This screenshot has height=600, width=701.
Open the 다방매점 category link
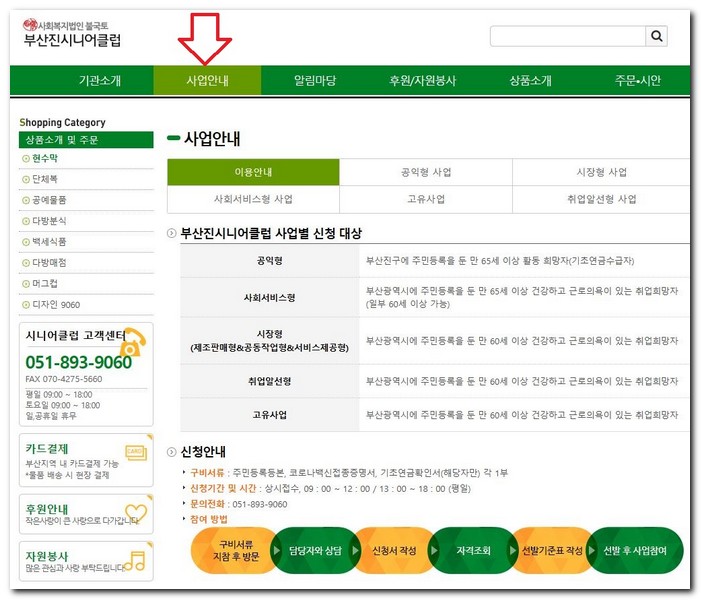[x=49, y=263]
